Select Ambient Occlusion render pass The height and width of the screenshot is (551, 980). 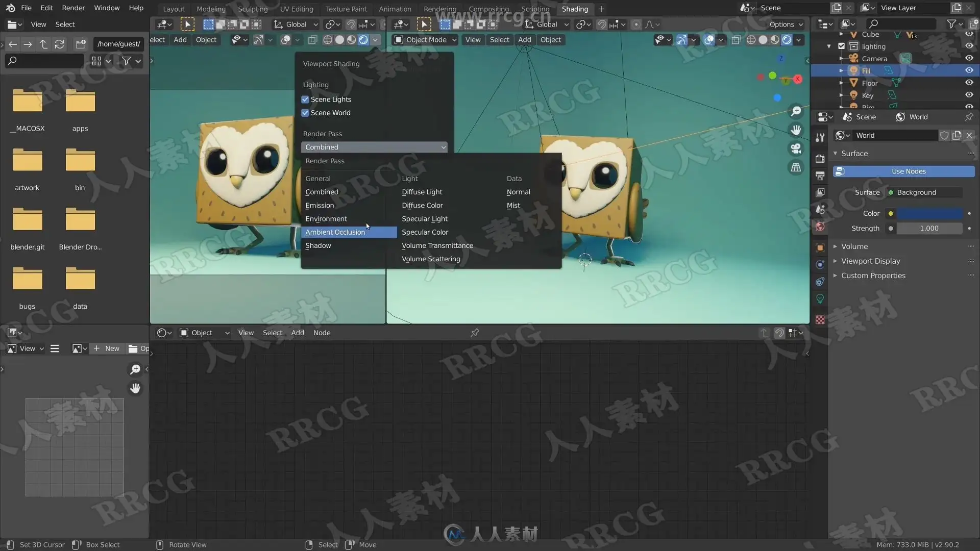(335, 232)
